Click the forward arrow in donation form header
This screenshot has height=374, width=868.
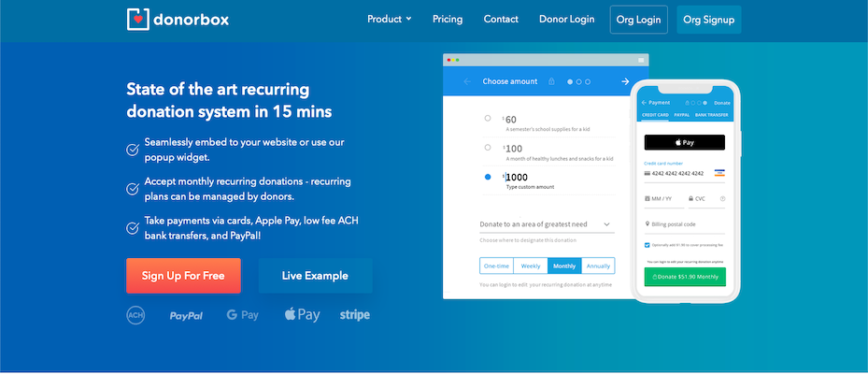[625, 81]
